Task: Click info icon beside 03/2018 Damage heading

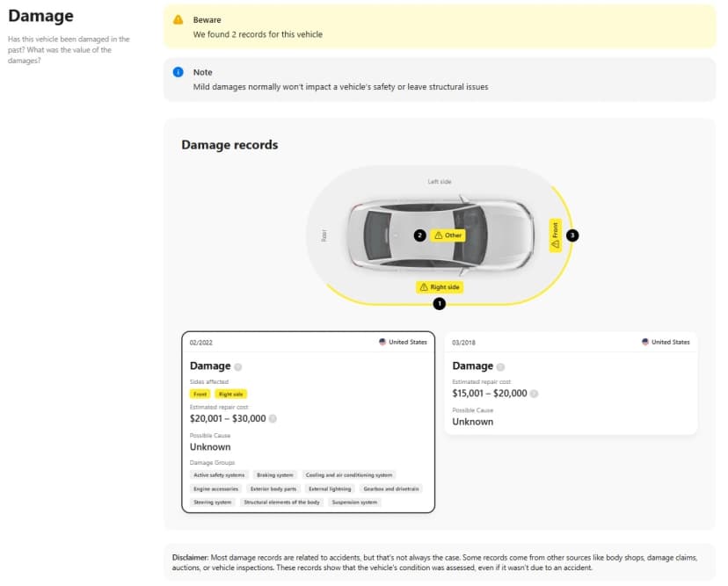Action: click(501, 366)
